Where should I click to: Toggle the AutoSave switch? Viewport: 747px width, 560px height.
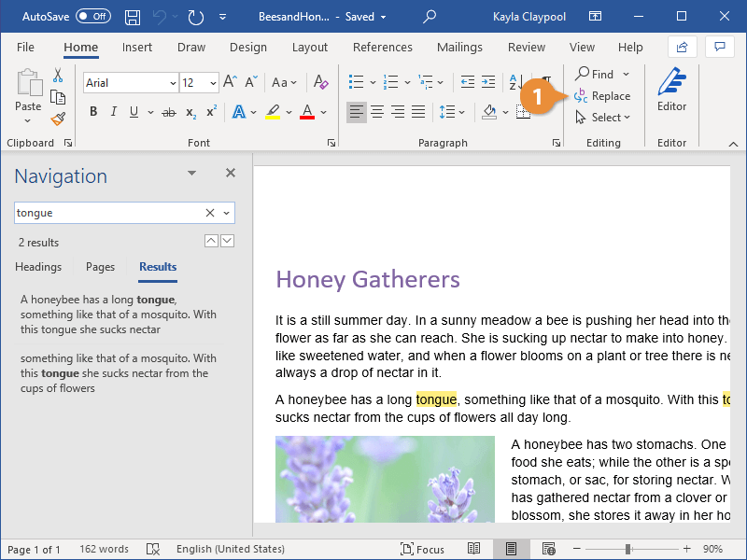tap(92, 17)
